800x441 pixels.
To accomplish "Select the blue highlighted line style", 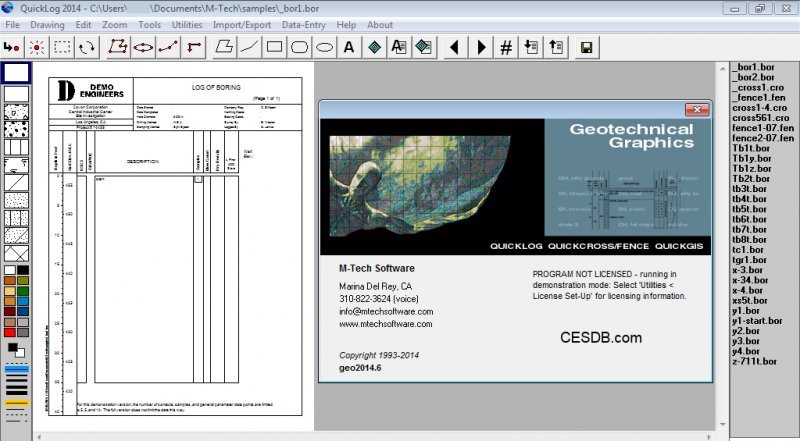I will pyautogui.click(x=17, y=369).
